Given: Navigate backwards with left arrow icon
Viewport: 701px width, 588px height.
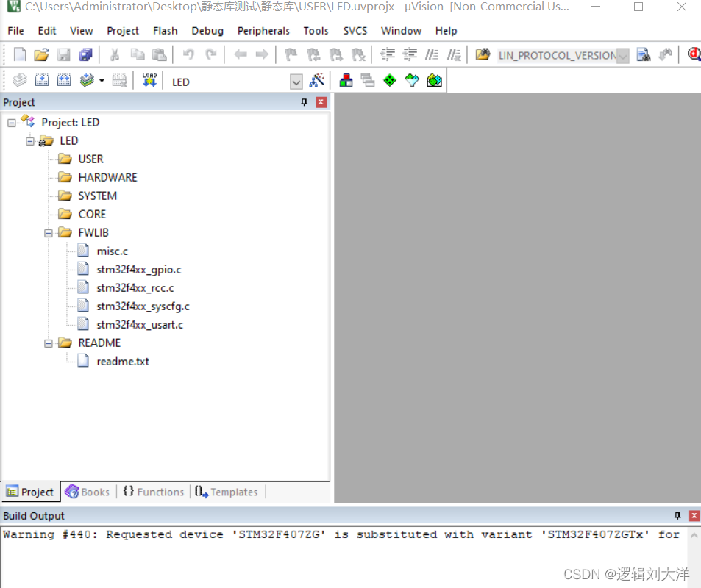Looking at the screenshot, I should click(x=241, y=54).
